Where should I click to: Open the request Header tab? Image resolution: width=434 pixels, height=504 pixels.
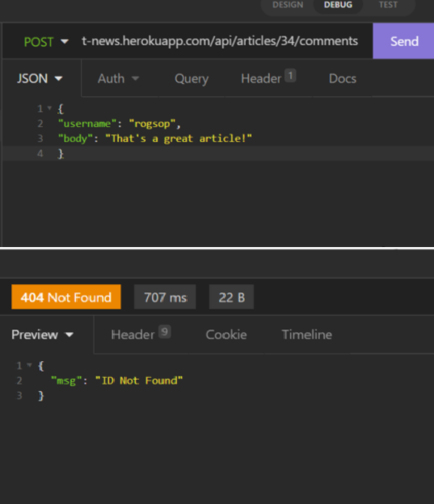(268, 78)
